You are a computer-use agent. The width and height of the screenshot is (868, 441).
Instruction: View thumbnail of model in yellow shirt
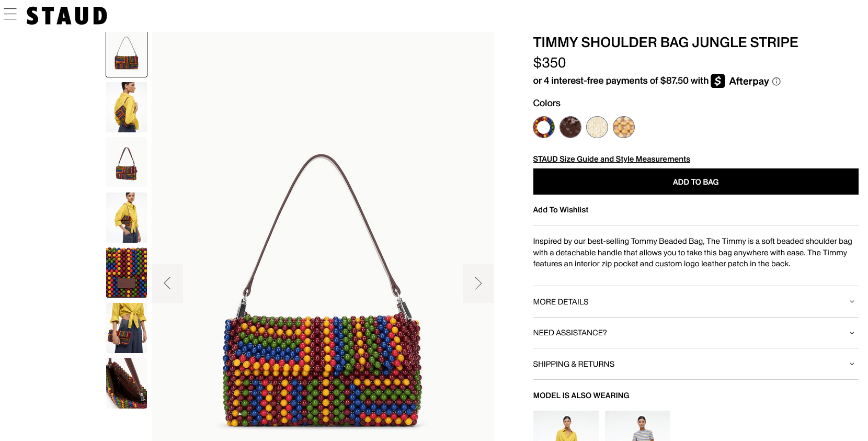pyautogui.click(x=127, y=107)
